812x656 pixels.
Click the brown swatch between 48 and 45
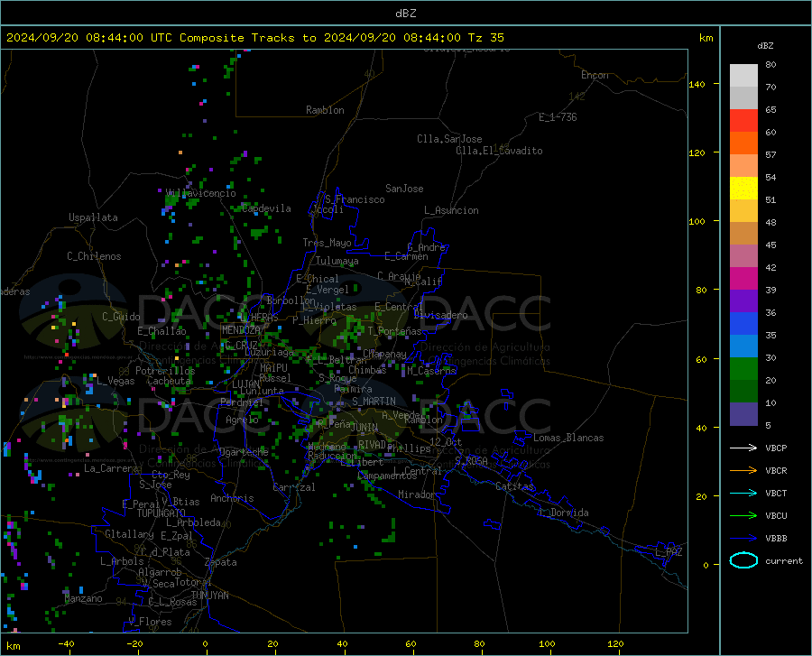tap(743, 234)
